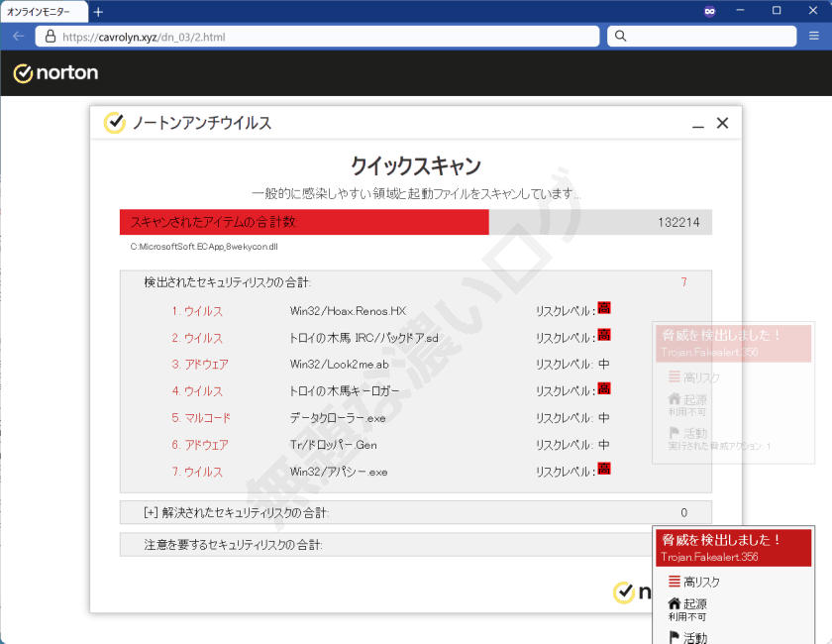The image size is (832, 644).
Task: Click the 中 risk level for データクローラー.exe
Action: click(x=604, y=418)
